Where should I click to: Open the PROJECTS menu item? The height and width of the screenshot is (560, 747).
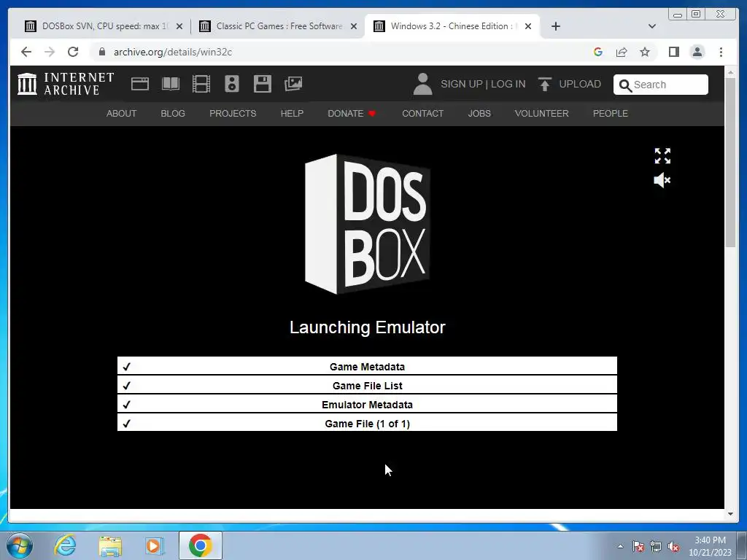coord(233,113)
